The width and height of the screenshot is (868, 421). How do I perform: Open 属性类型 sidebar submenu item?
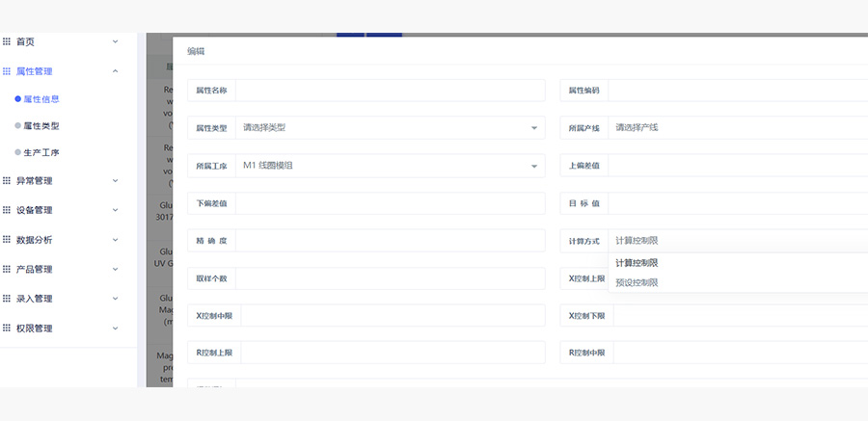tap(41, 125)
